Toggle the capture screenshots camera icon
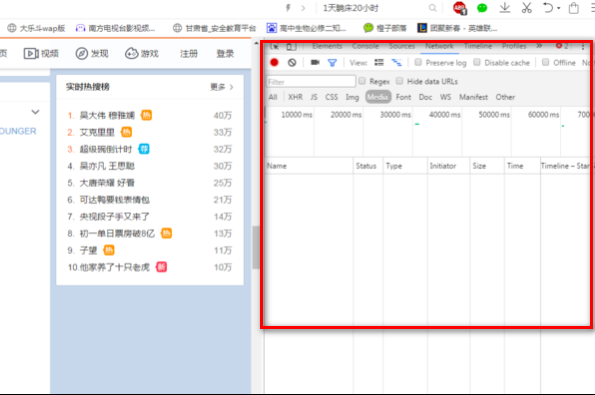This screenshot has height=395, width=595. click(315, 63)
